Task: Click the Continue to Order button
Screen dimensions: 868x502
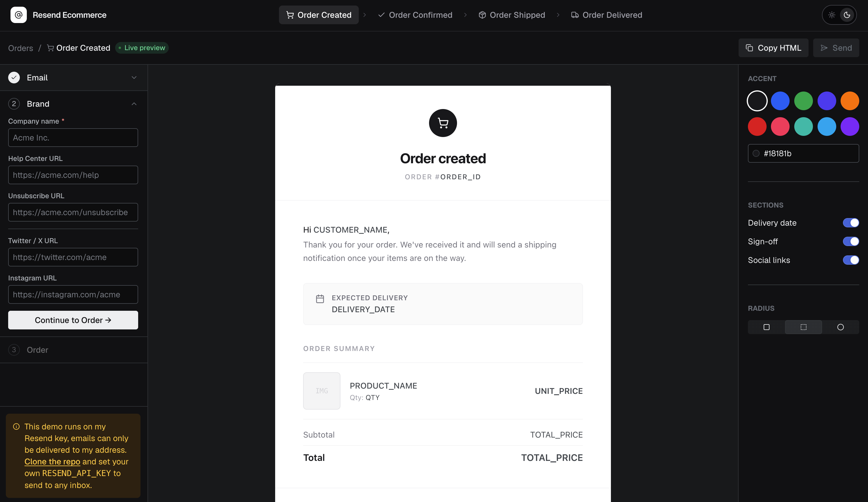Action: coord(73,320)
